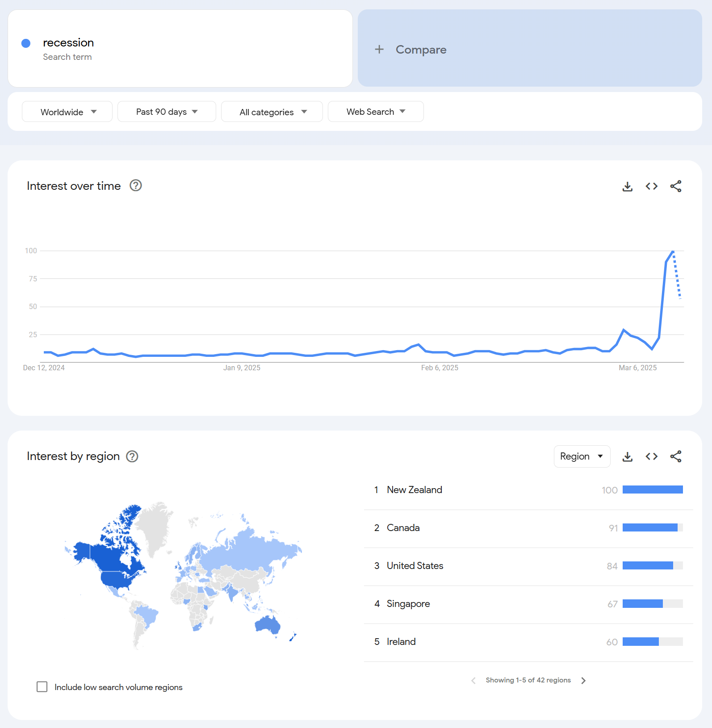This screenshot has width=712, height=728.
Task: Open help for Interest by region
Action: [x=132, y=456]
